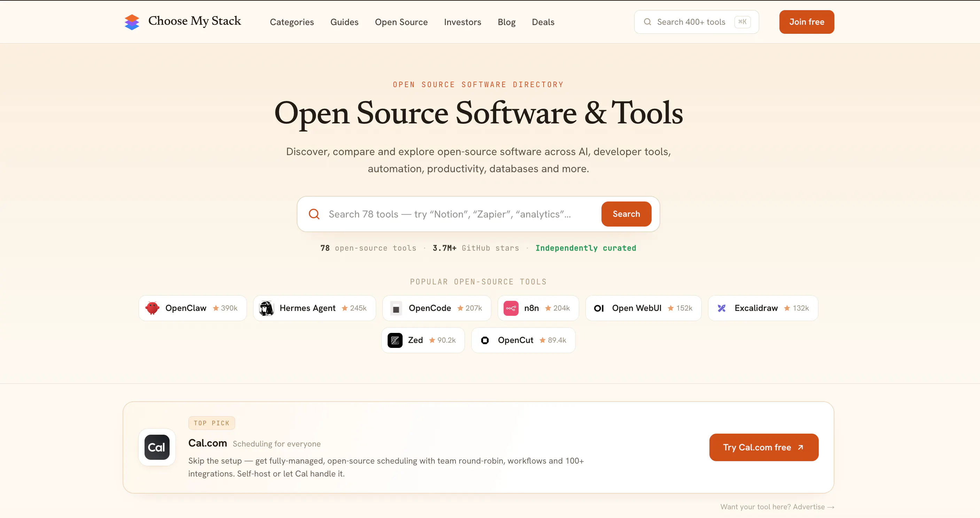This screenshot has height=518, width=980.
Task: Click the red OpenClaw mascot icon
Action: [x=152, y=308]
